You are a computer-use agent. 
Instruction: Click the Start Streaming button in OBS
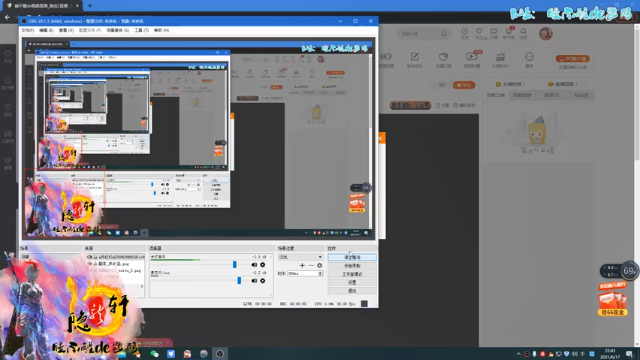point(352,258)
